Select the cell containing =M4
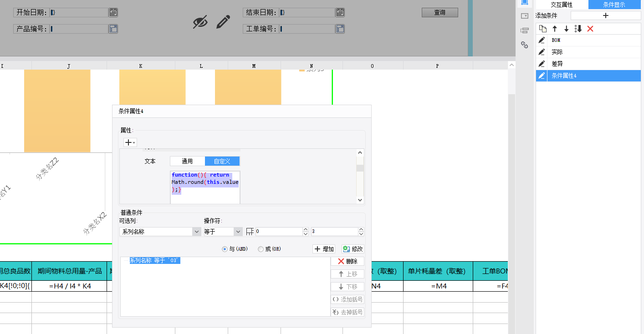The height and width of the screenshot is (334, 644). point(438,286)
